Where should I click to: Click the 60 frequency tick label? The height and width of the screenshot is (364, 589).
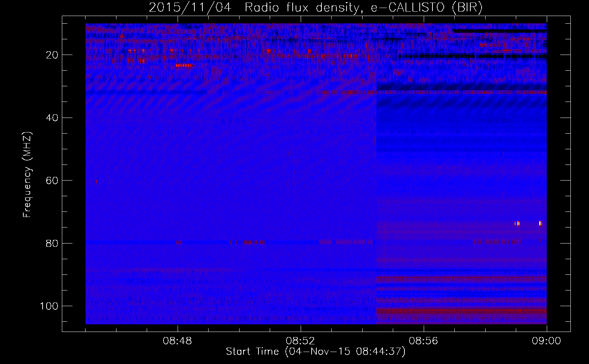pos(52,181)
